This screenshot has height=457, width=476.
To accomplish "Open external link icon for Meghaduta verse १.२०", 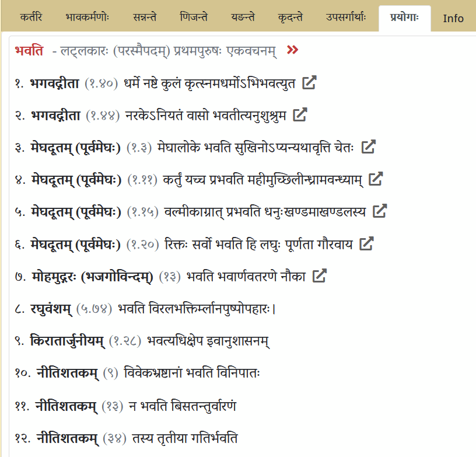I will pos(366,243).
